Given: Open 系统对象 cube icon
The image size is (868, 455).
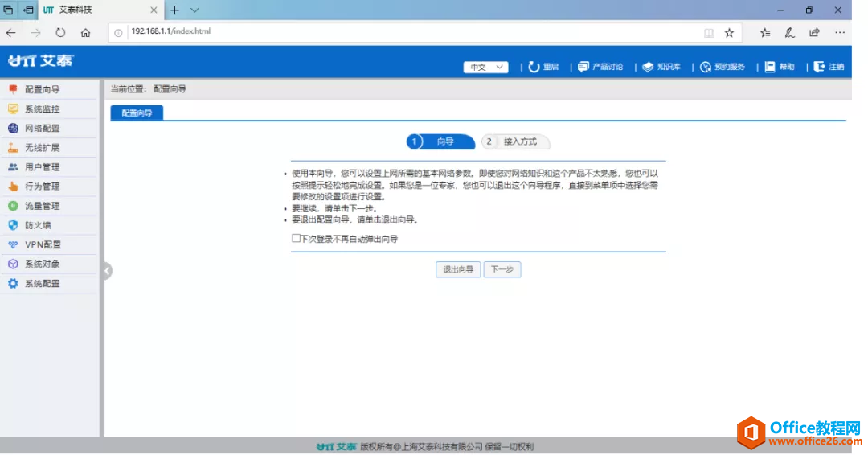Looking at the screenshot, I should pos(14,264).
